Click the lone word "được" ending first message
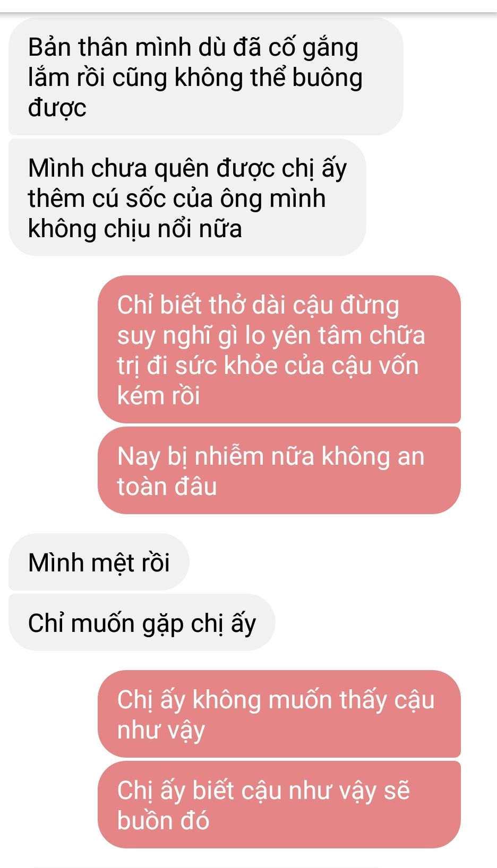 tap(57, 108)
